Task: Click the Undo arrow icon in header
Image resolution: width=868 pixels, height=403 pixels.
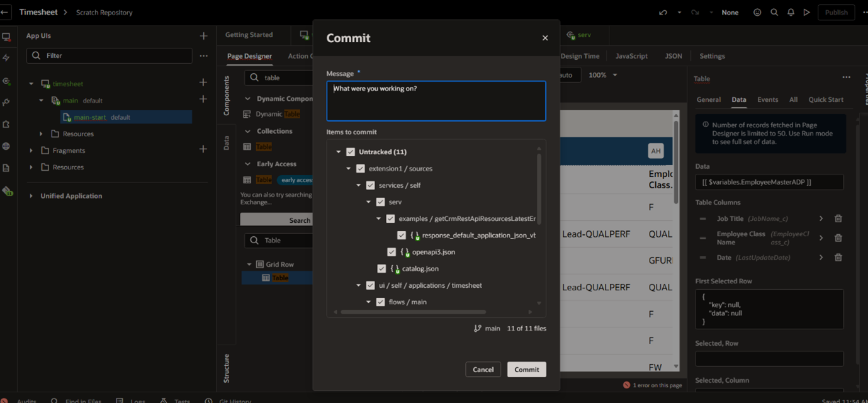Action: click(663, 13)
